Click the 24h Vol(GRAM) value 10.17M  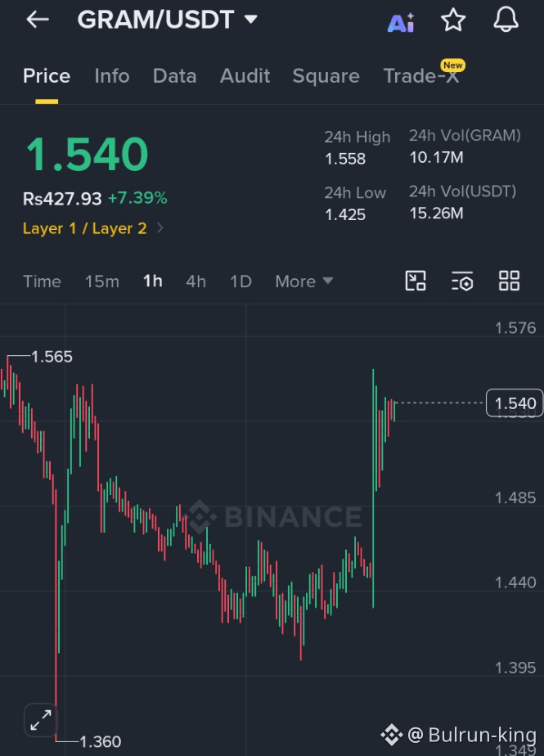tap(436, 157)
